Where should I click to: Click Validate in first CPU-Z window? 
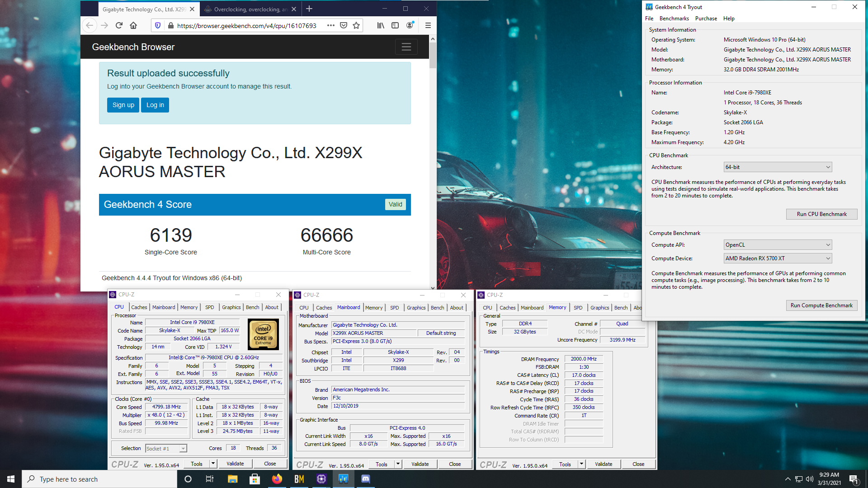pos(235,464)
